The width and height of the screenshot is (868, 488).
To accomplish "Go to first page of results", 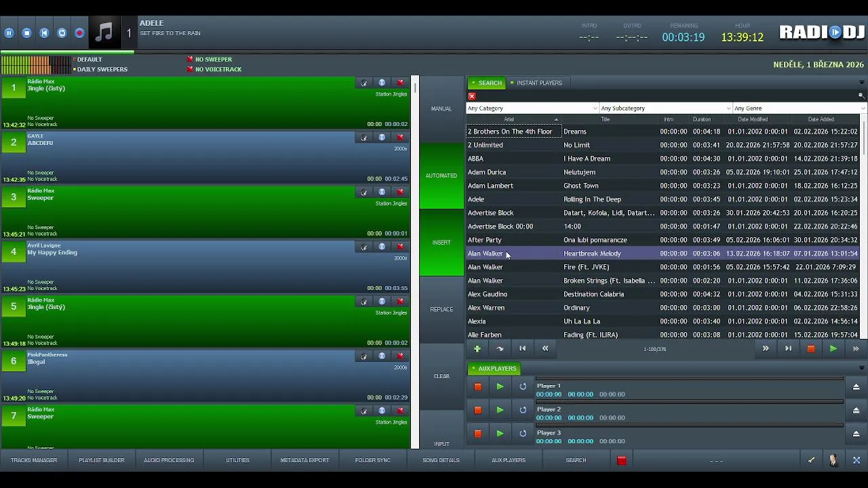I will point(523,348).
